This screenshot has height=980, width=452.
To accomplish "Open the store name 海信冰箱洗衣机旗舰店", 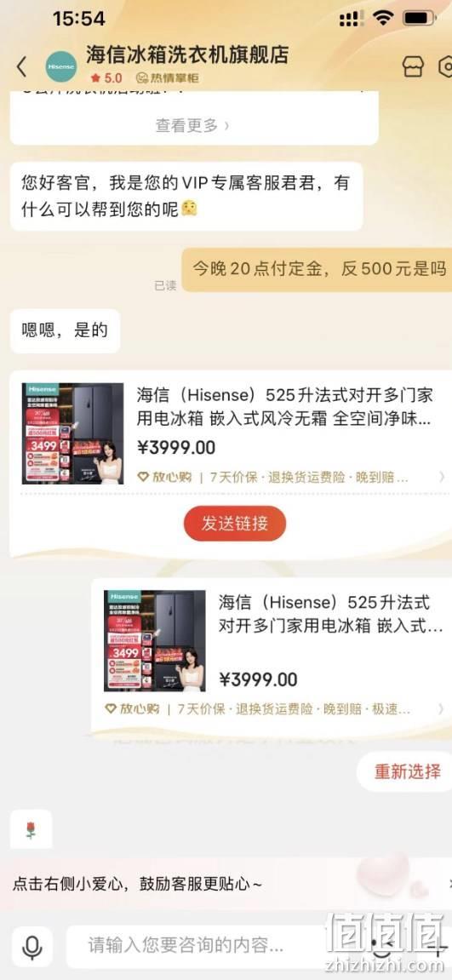I will (187, 55).
